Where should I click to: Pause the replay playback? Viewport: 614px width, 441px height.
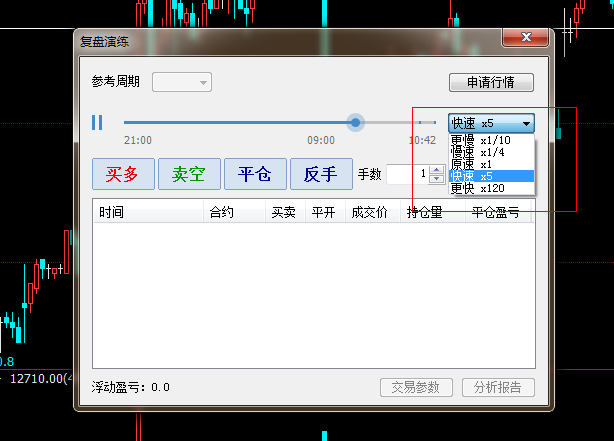(97, 123)
